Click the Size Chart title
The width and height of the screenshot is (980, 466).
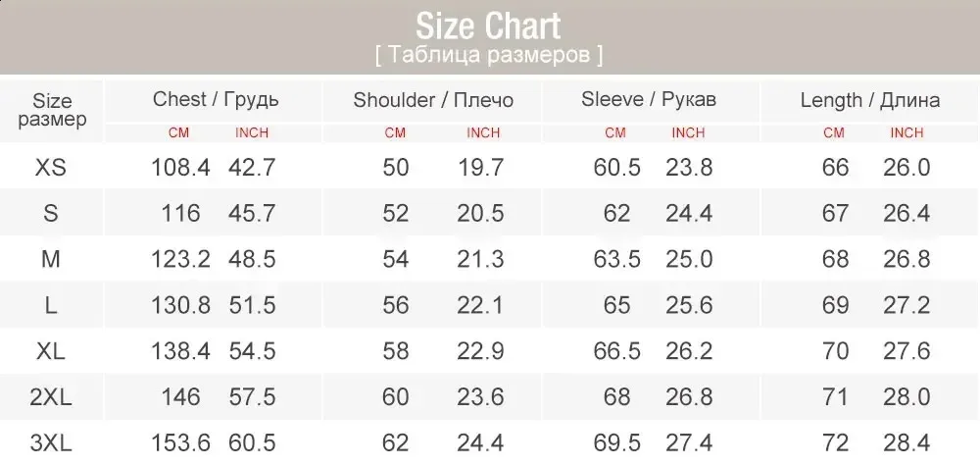(489, 24)
